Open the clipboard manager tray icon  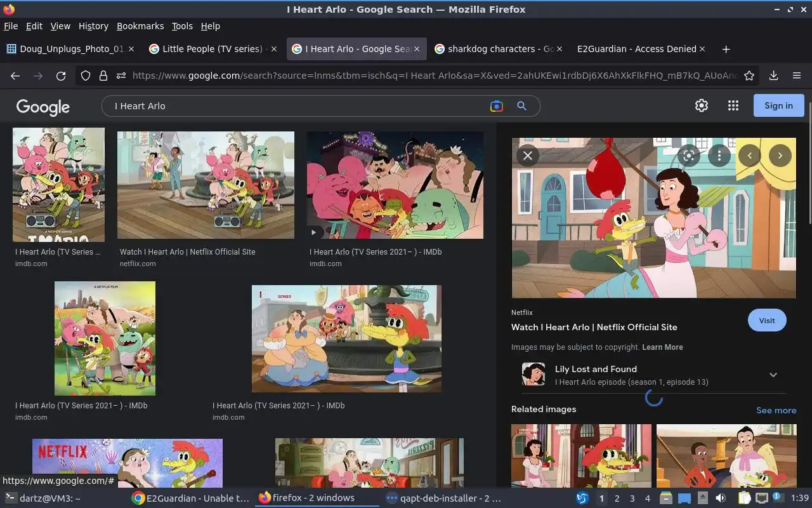745,498
